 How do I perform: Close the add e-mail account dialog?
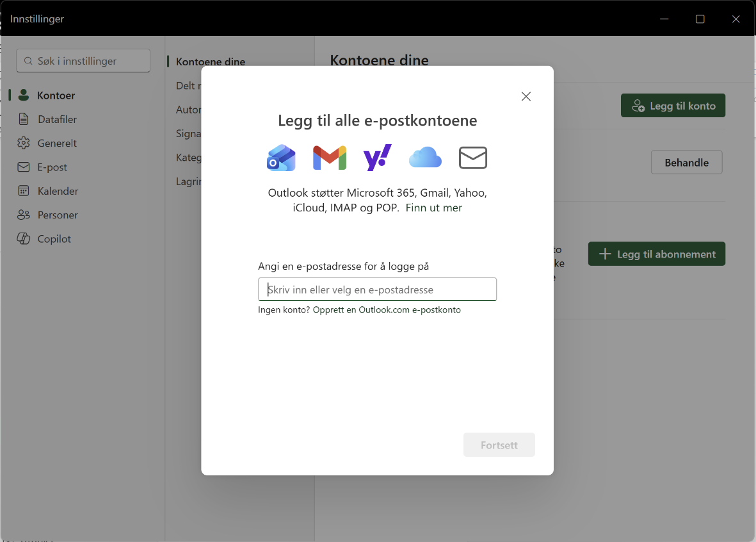click(526, 97)
